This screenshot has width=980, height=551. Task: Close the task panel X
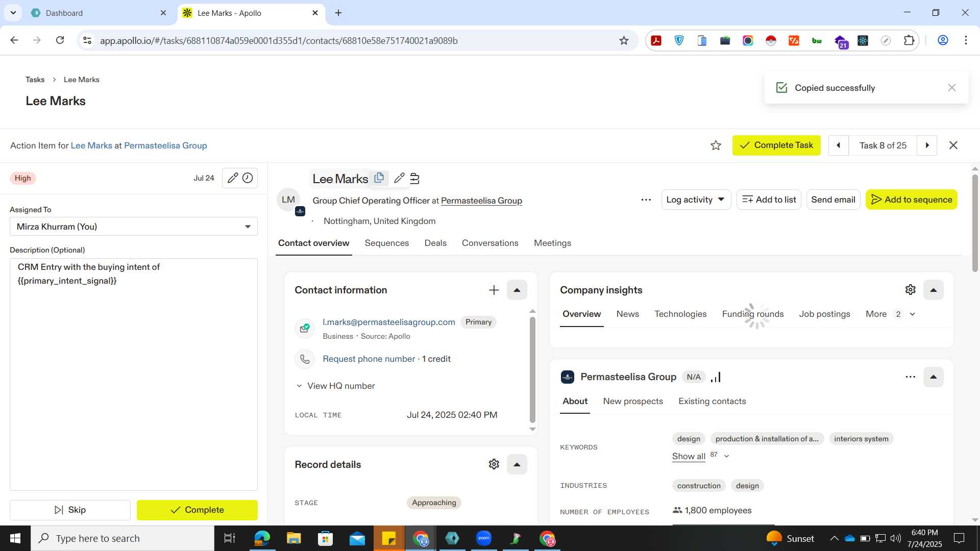point(953,145)
